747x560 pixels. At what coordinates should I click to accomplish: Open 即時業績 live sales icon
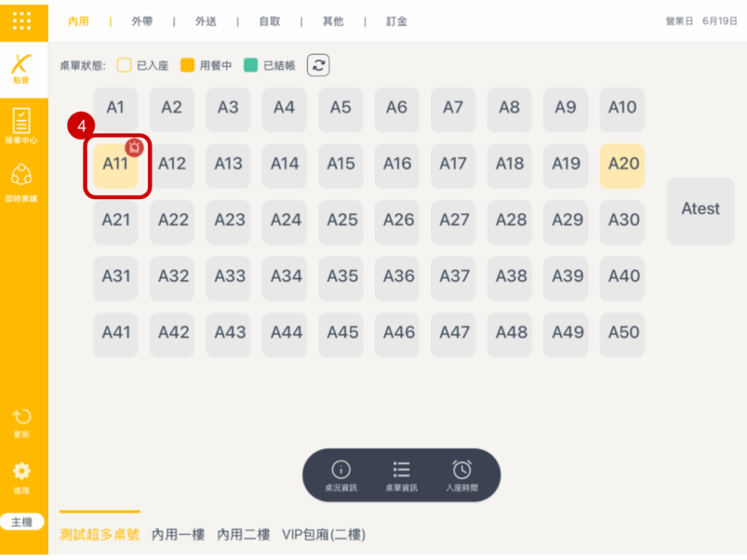click(22, 181)
